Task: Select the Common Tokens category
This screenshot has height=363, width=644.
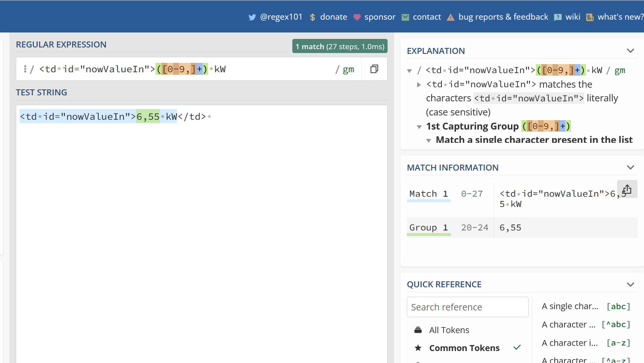Action: tap(464, 348)
